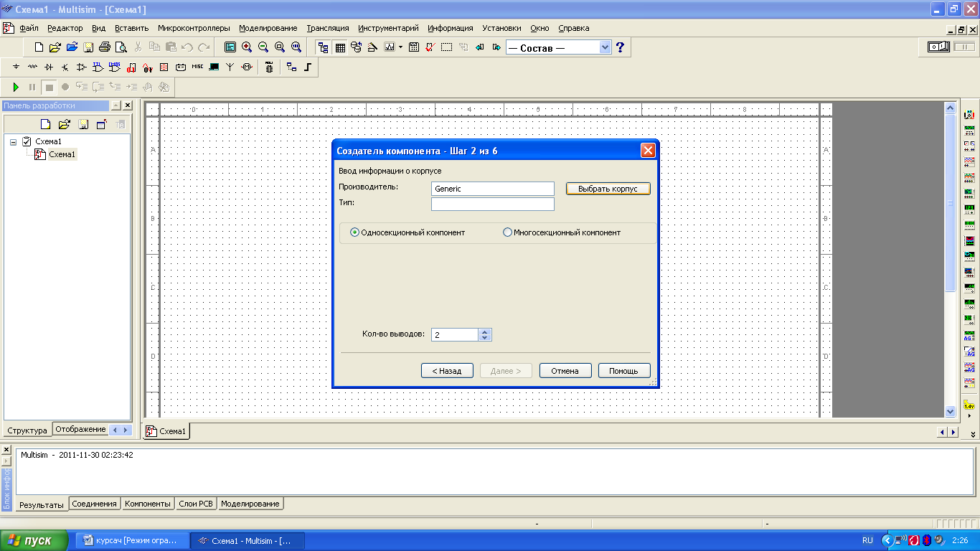Screen dimensions: 980x551
Task: Place a bus with the bus tool
Action: coord(308,67)
